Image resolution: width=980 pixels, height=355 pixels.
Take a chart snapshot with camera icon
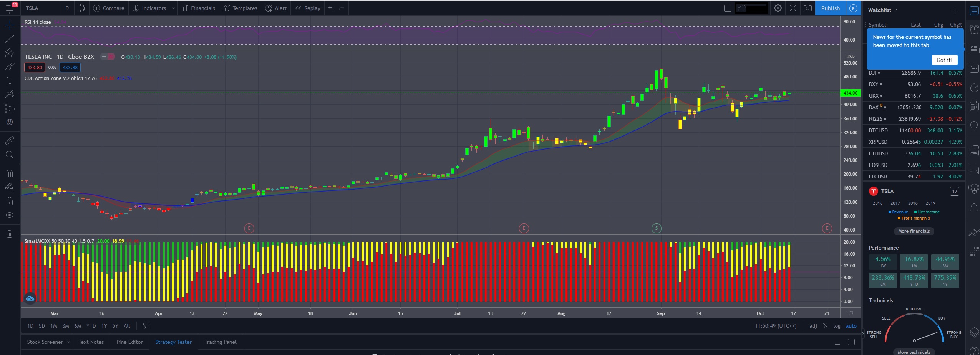pos(808,8)
